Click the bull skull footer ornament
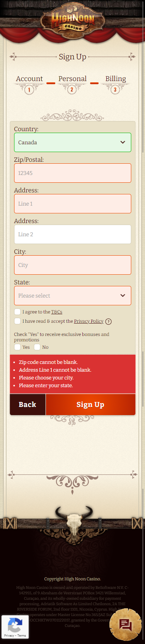The image size is (145, 644). coord(73,521)
